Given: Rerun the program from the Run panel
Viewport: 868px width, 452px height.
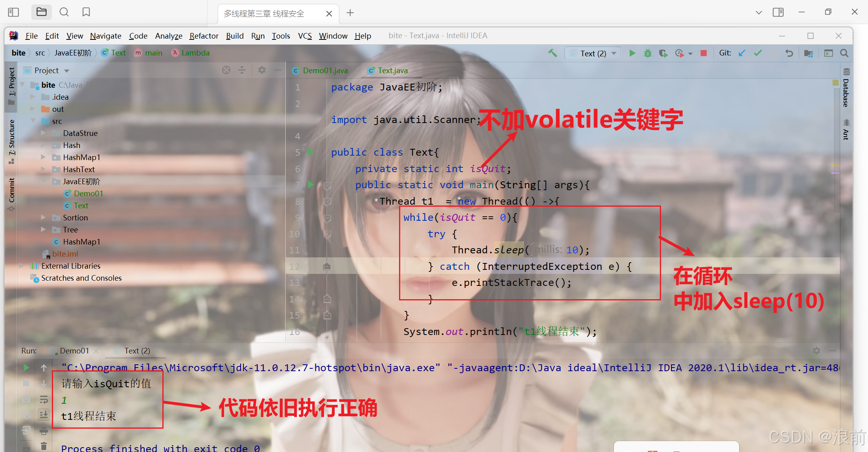Looking at the screenshot, I should pyautogui.click(x=26, y=367).
